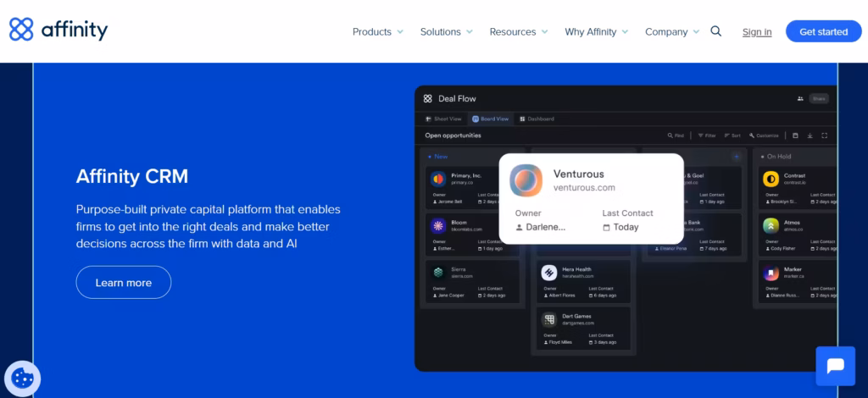Click the person icon beside Darlene
The height and width of the screenshot is (398, 868).
coord(520,227)
